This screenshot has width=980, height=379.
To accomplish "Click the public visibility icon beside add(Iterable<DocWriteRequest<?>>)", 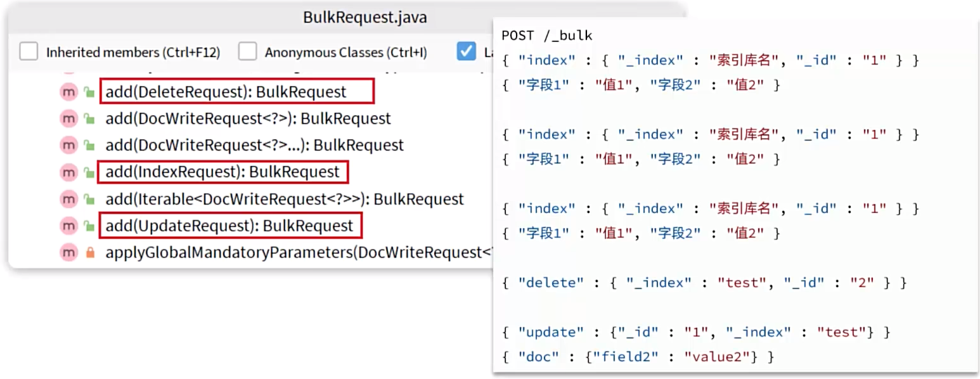I will pos(89,199).
